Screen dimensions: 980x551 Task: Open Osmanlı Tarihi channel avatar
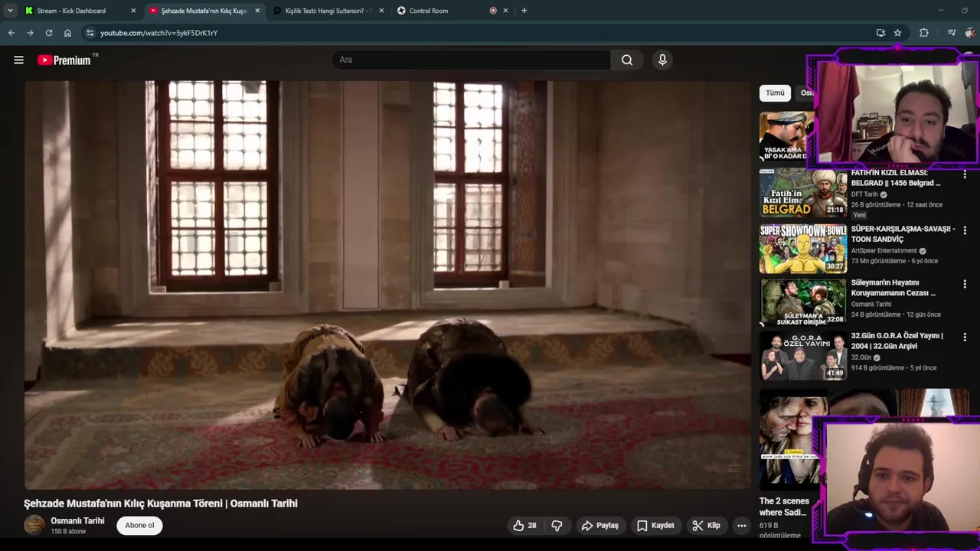coord(34,525)
